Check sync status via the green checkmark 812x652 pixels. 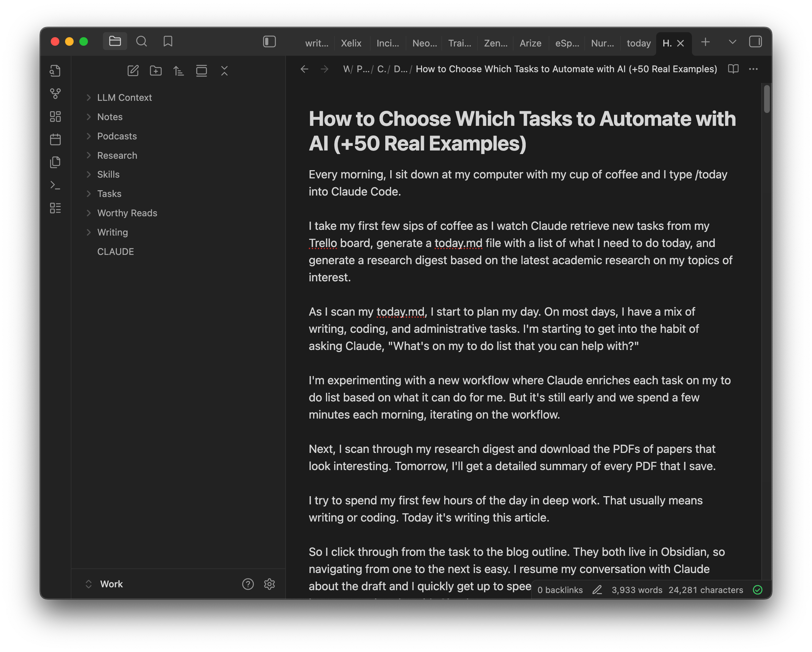point(758,590)
